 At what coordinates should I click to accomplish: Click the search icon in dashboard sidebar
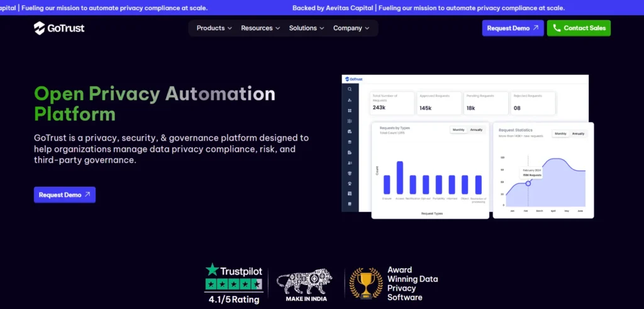350,89
